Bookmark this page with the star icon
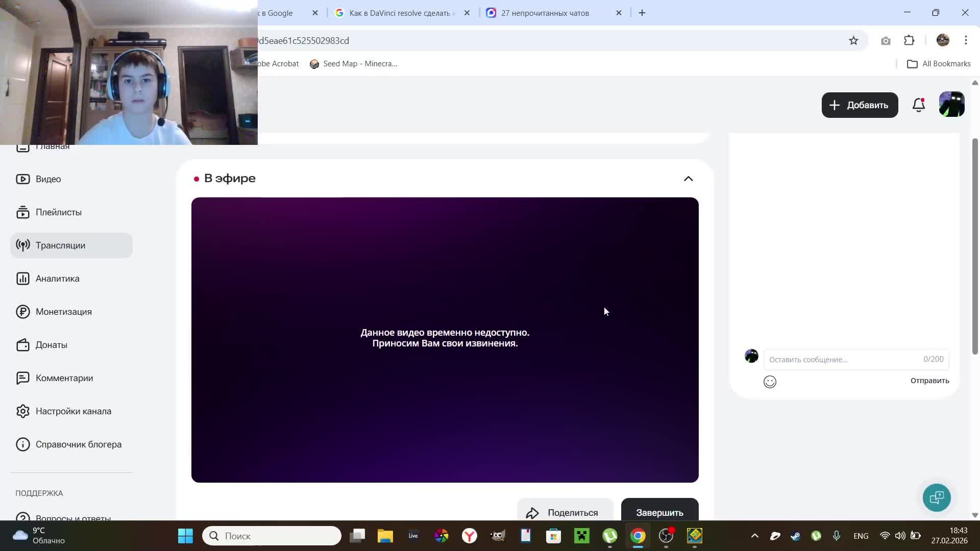980x551 pixels. click(853, 41)
